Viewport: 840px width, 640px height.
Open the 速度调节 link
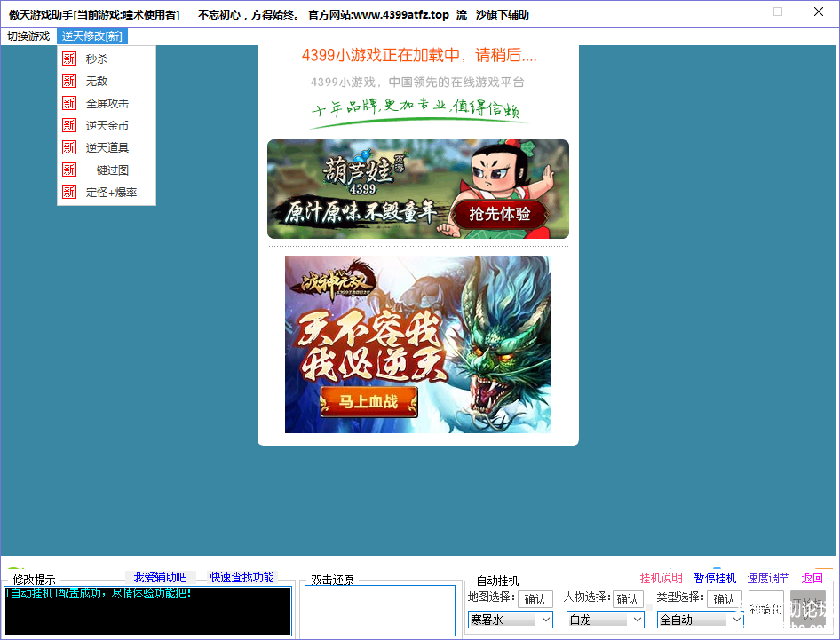click(x=768, y=578)
